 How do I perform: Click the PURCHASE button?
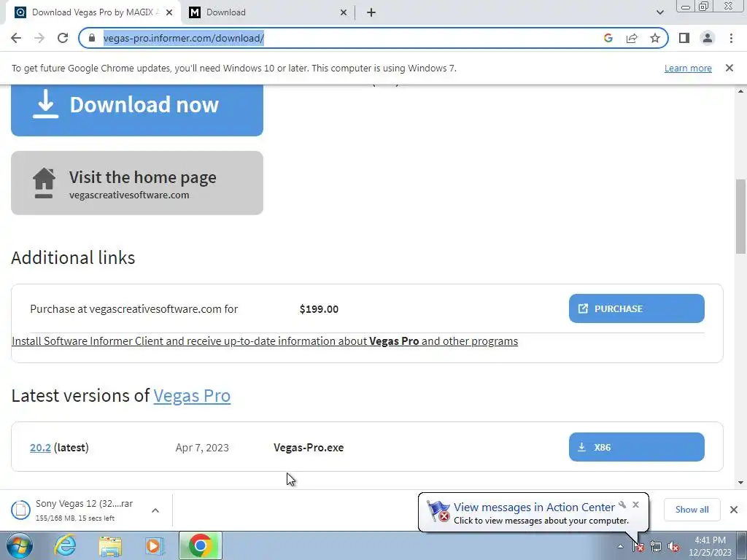click(x=636, y=308)
